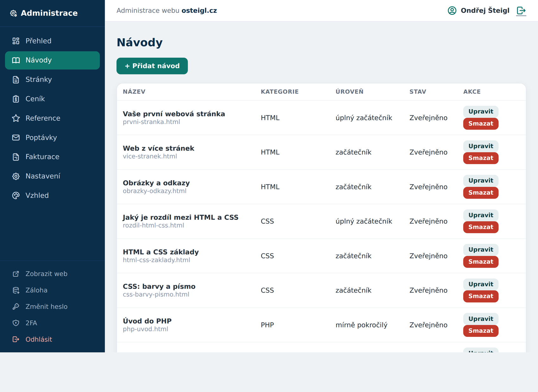538x392 pixels.
Task: Click the Vzhled palette icon
Action: (x=16, y=195)
